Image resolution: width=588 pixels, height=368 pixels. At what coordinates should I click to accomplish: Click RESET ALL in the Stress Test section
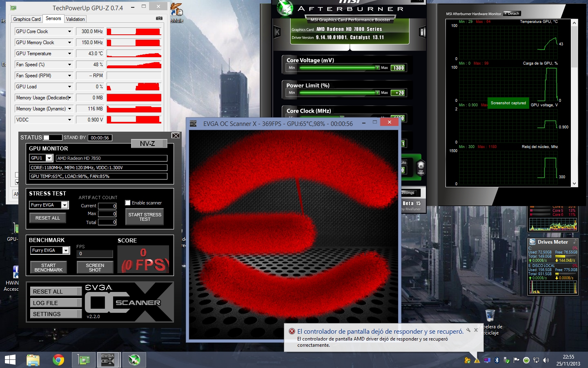coord(47,218)
